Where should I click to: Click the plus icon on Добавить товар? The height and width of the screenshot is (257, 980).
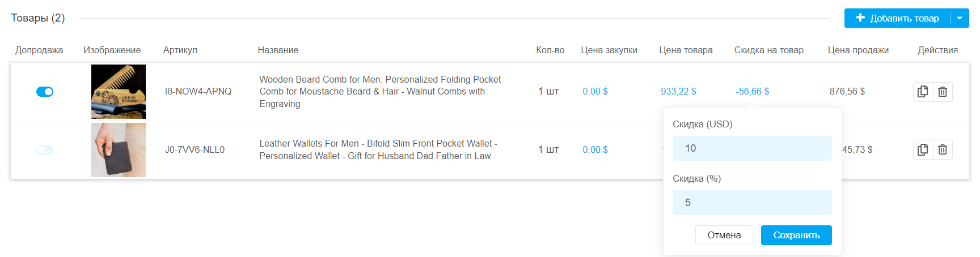pos(860,18)
